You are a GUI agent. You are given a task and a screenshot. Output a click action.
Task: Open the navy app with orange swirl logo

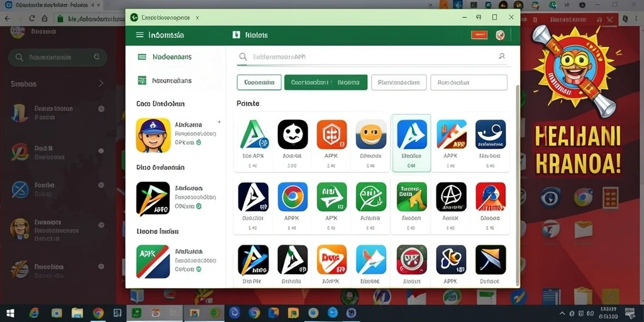[451, 260]
